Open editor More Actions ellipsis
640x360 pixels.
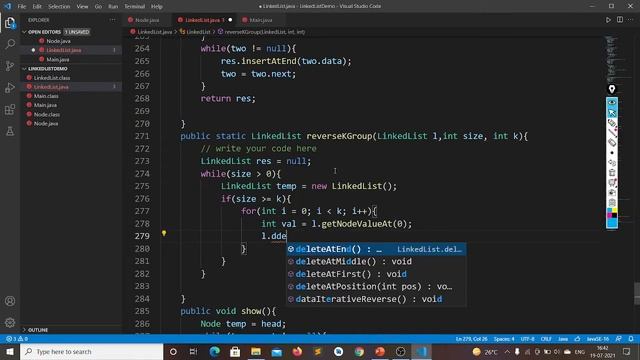tap(631, 20)
